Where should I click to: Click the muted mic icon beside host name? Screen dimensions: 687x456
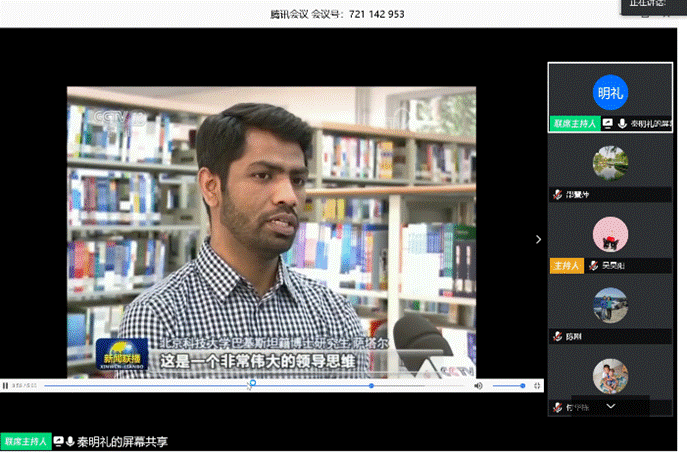(x=592, y=266)
